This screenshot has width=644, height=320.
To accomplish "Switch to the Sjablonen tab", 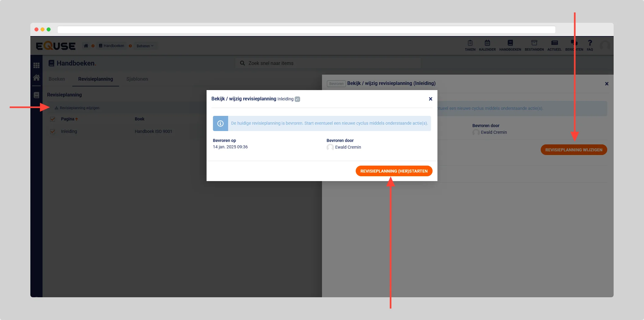I will tap(137, 79).
